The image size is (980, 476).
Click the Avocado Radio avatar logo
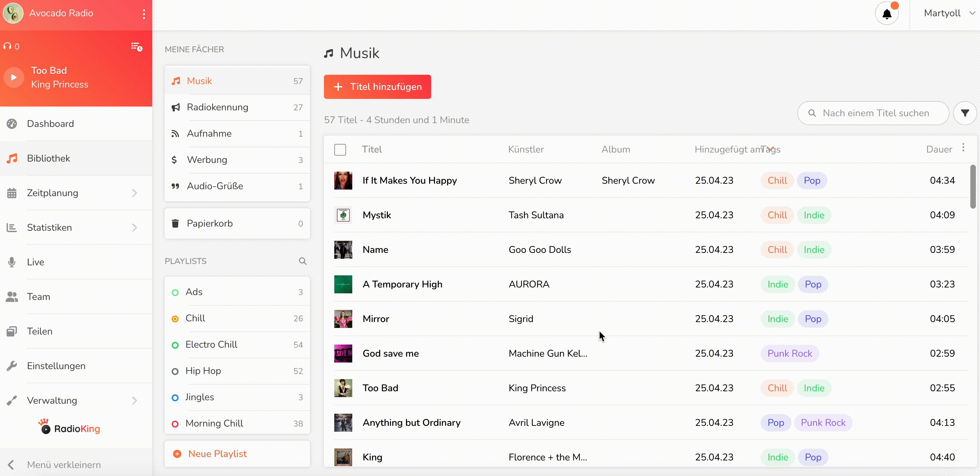point(13,13)
